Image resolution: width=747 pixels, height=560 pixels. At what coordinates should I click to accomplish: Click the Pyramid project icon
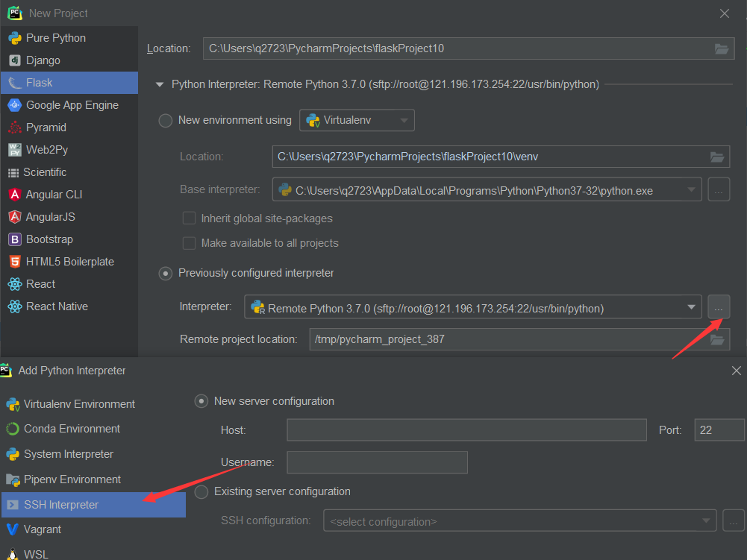coord(15,128)
